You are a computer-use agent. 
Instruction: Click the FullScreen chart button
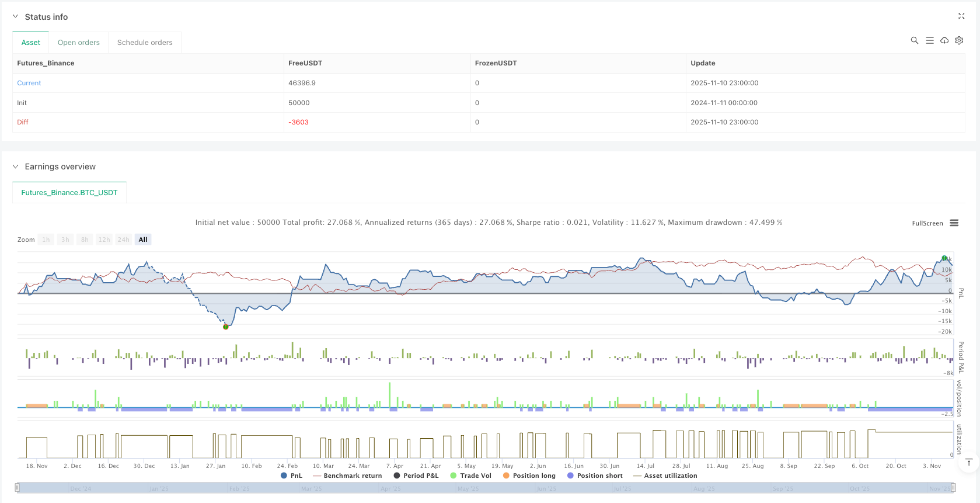coord(927,223)
